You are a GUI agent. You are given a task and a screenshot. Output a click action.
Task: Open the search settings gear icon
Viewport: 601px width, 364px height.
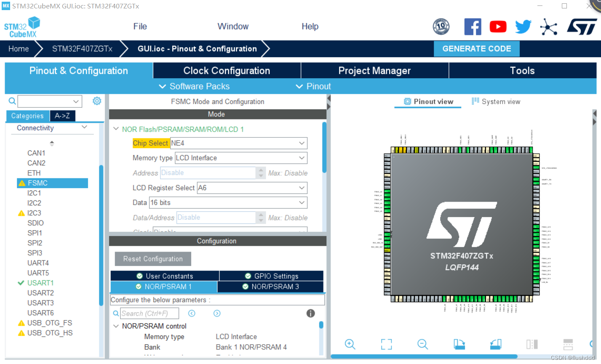(97, 101)
